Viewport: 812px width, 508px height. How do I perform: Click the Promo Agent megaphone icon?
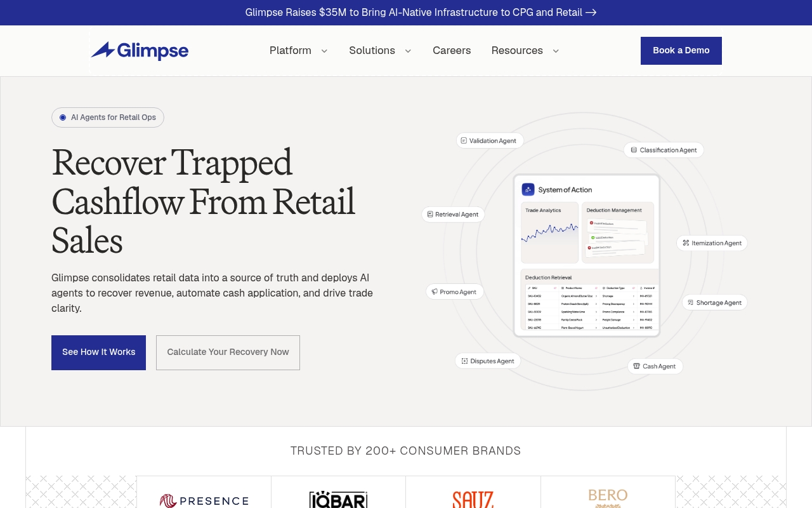[435, 291]
